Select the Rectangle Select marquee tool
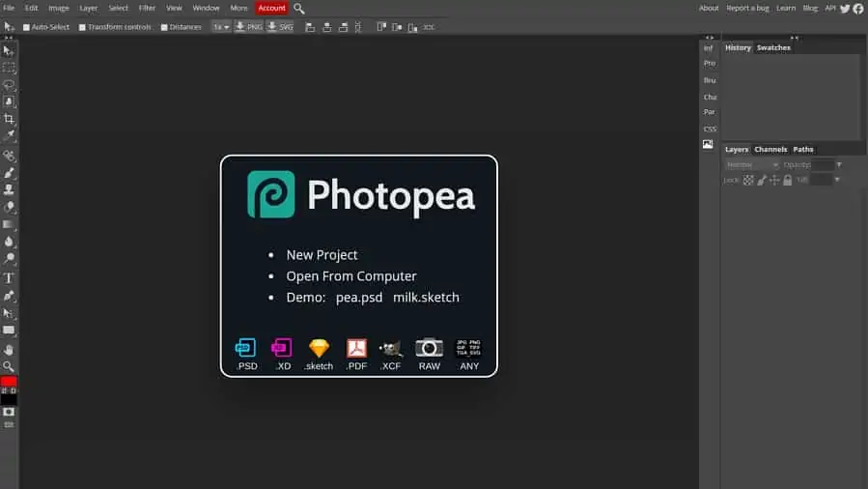Viewport: 868px width, 489px height. [9, 68]
